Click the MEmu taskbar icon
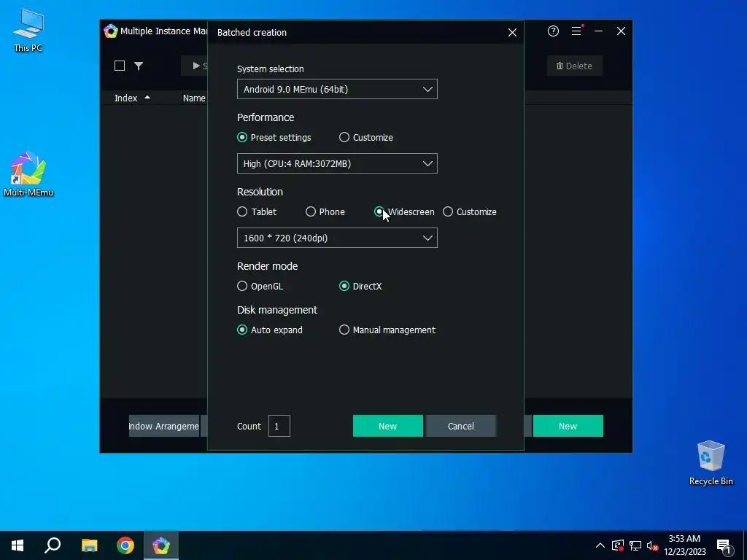The width and height of the screenshot is (747, 560). [x=161, y=545]
